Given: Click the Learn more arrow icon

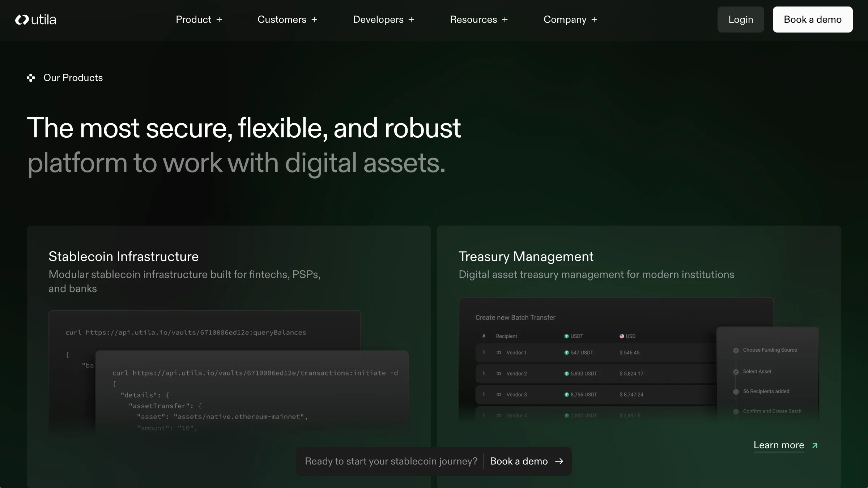Looking at the screenshot, I should click(x=815, y=446).
